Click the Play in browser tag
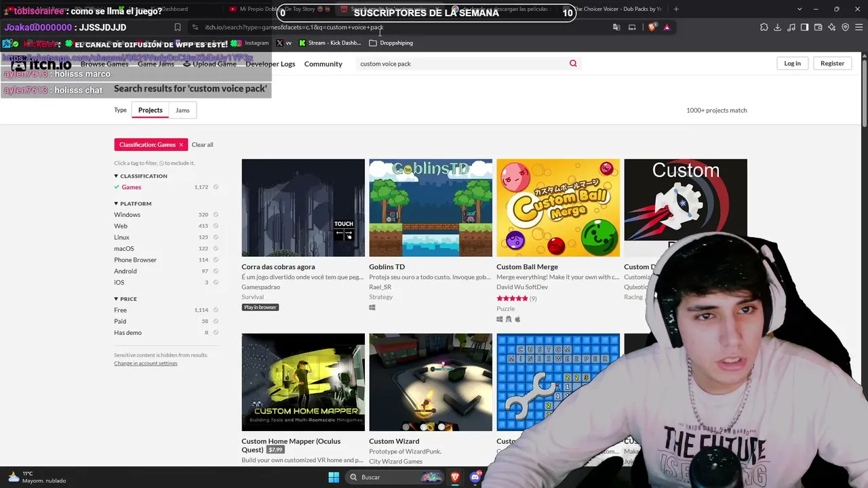The height and width of the screenshot is (488, 868). point(260,308)
